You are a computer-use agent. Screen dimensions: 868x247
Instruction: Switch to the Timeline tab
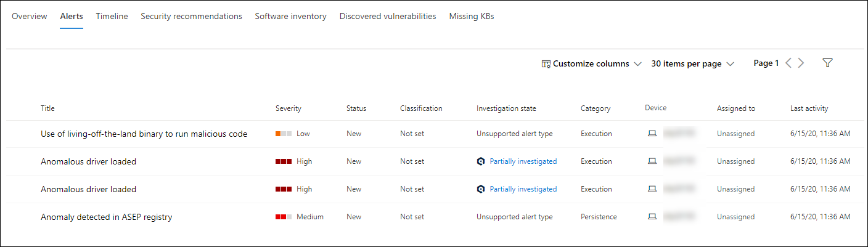pyautogui.click(x=112, y=17)
